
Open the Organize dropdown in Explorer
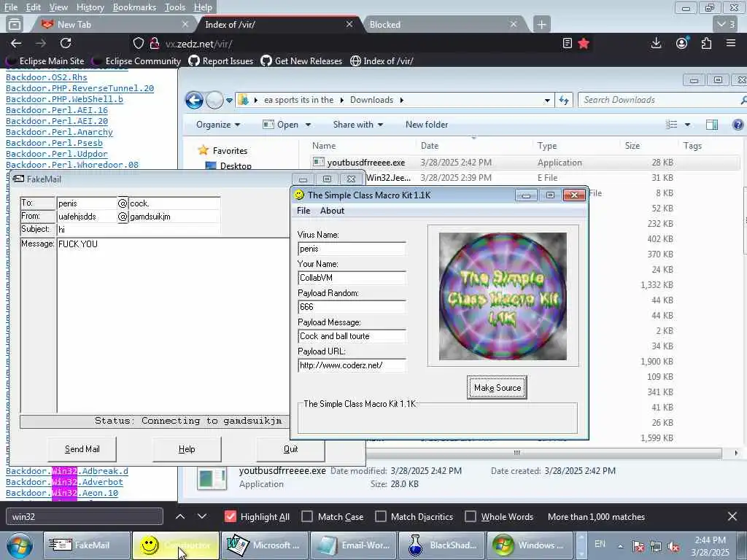pyautogui.click(x=218, y=125)
